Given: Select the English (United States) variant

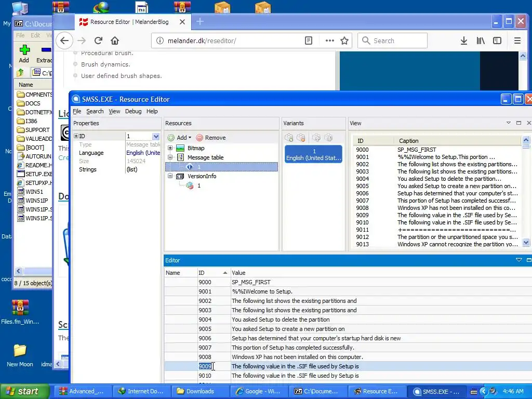Looking at the screenshot, I should (313, 154).
